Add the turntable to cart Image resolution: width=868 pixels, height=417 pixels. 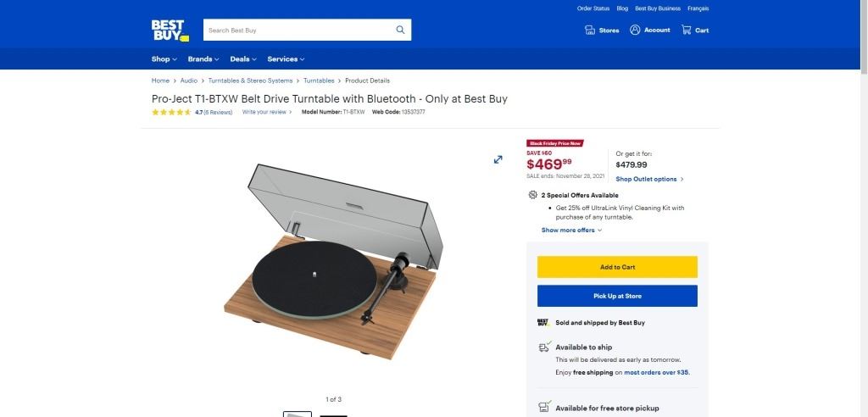click(x=617, y=267)
